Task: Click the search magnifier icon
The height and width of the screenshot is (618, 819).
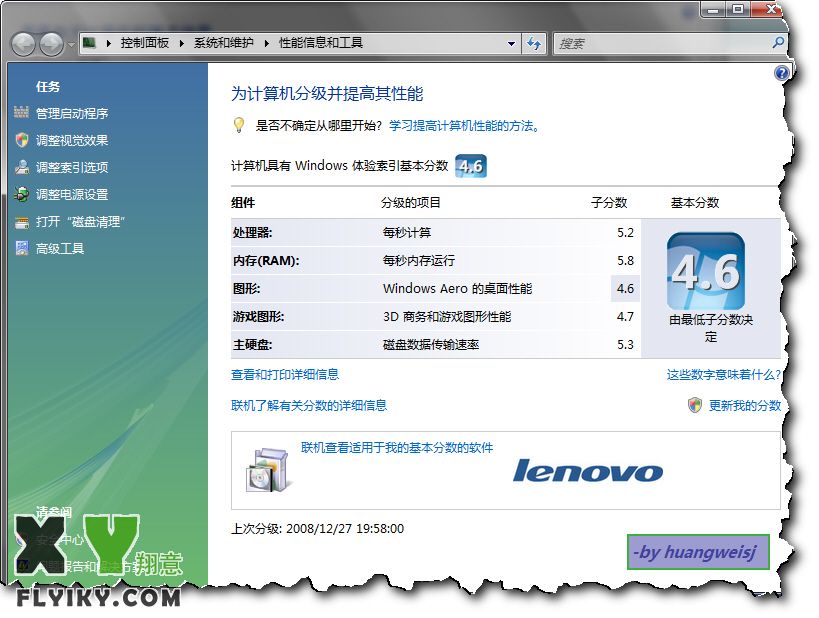Action: click(778, 44)
